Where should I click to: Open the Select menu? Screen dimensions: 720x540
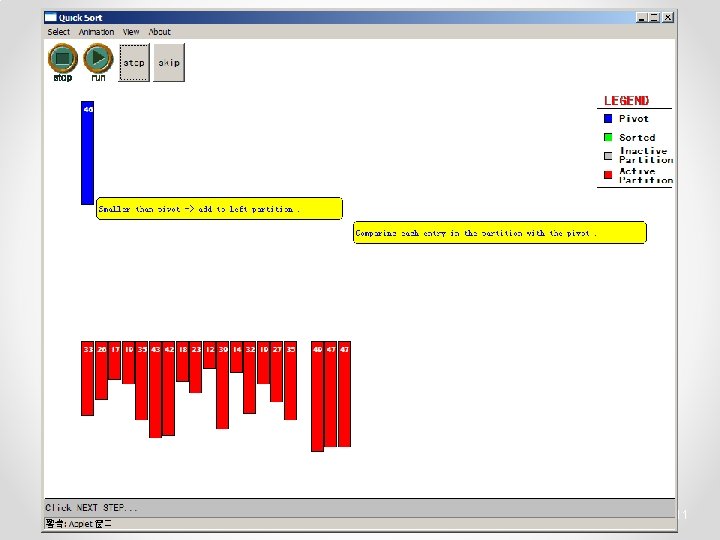tap(58, 32)
